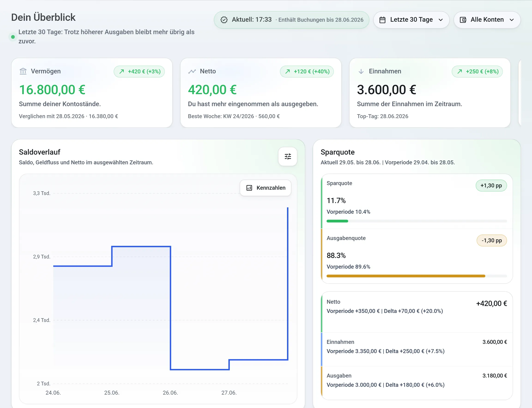Click the chevron arrow next to Alle Konten
Viewport: 532px width, 408px height.
[x=512, y=20]
